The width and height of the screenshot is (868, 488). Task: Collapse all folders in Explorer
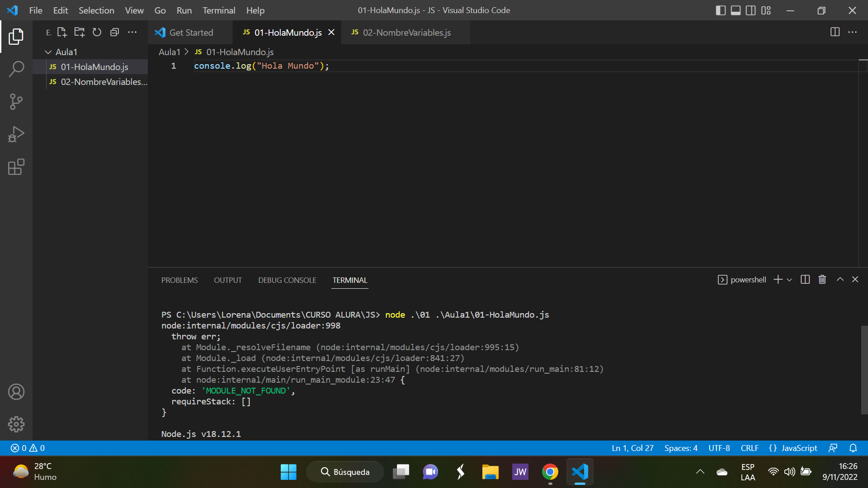click(114, 32)
